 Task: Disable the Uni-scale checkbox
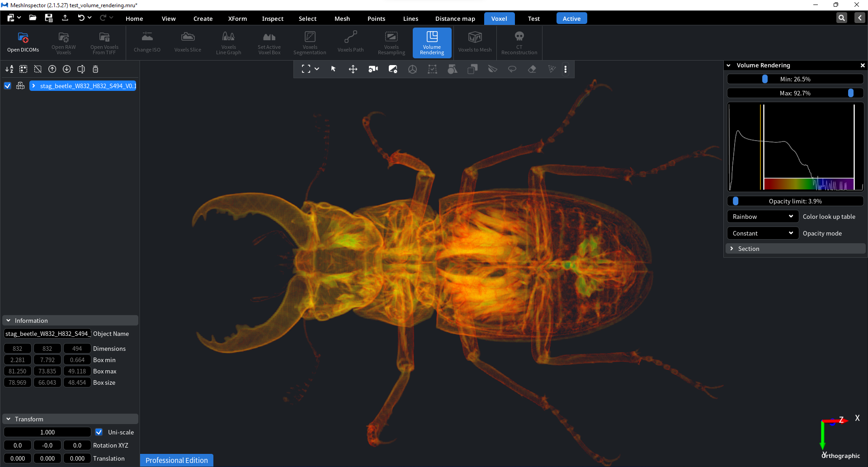point(99,432)
